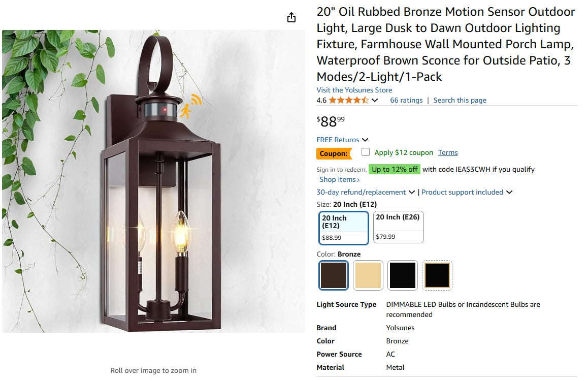Screen dimensions: 588x381
Task: Click the green 12% off promo badge
Action: click(x=395, y=169)
